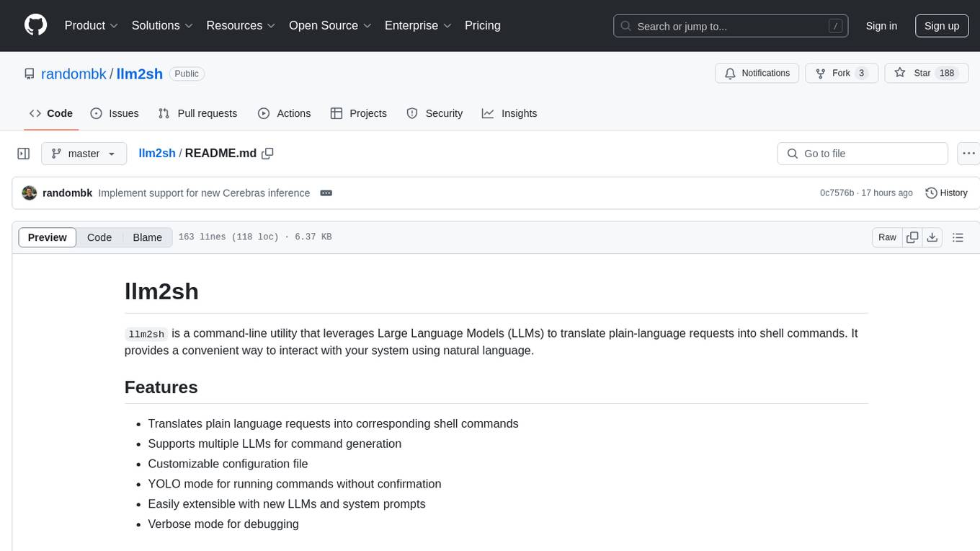This screenshot has height=551, width=980.
Task: Open commit message about Cerebras inference
Action: (204, 193)
